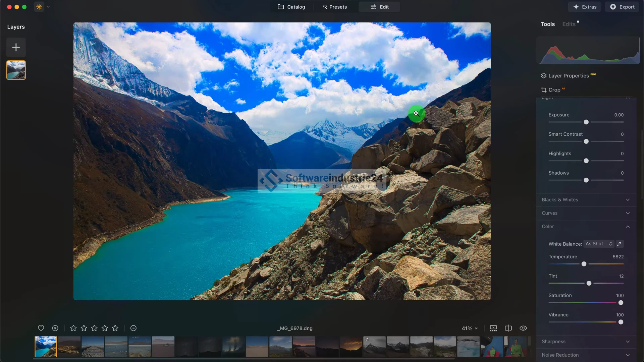Click the Extras button
The width and height of the screenshot is (644, 362).
point(585,7)
